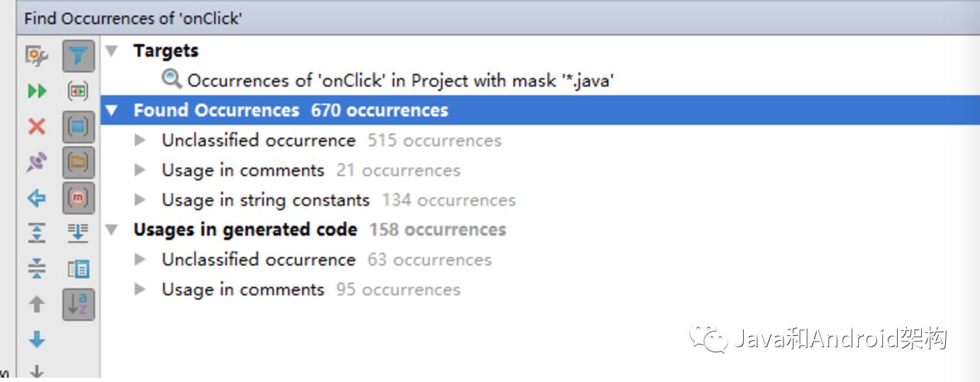Close the results with the red X
Viewport: 980px width, 382px height.
(37, 127)
